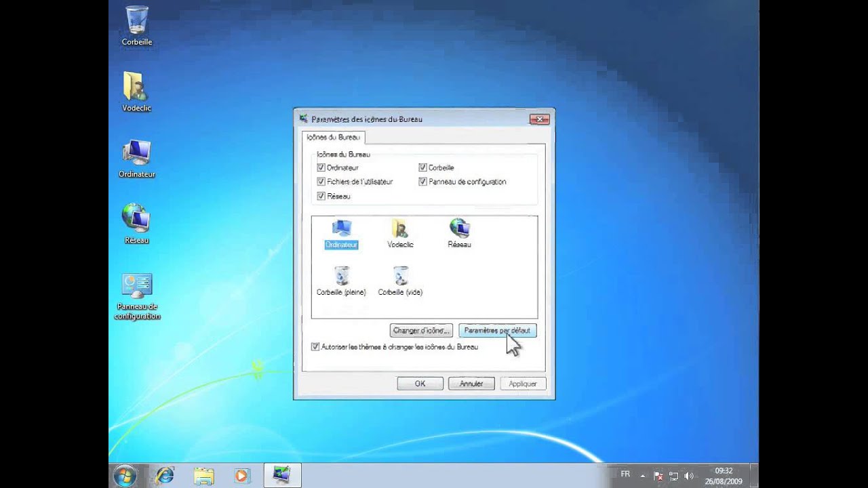The image size is (868, 488).
Task: Select the Icônes du Bureau tab
Action: pyautogui.click(x=333, y=138)
